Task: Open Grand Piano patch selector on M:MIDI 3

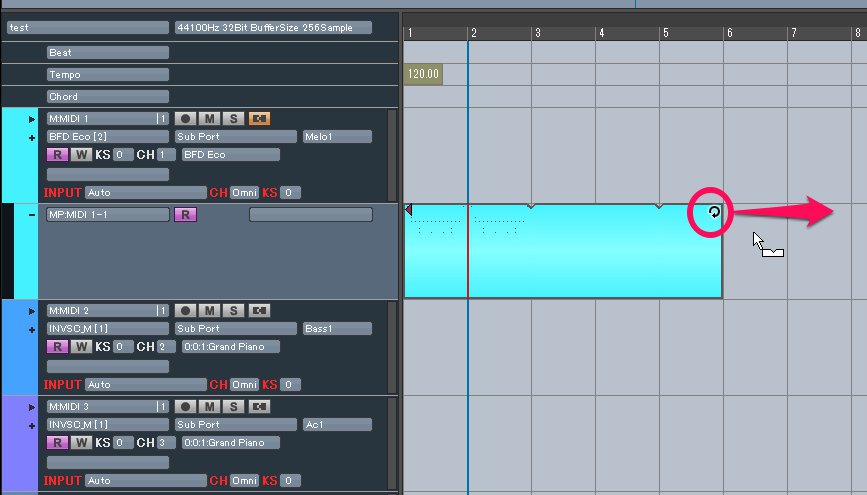Action: [231, 443]
